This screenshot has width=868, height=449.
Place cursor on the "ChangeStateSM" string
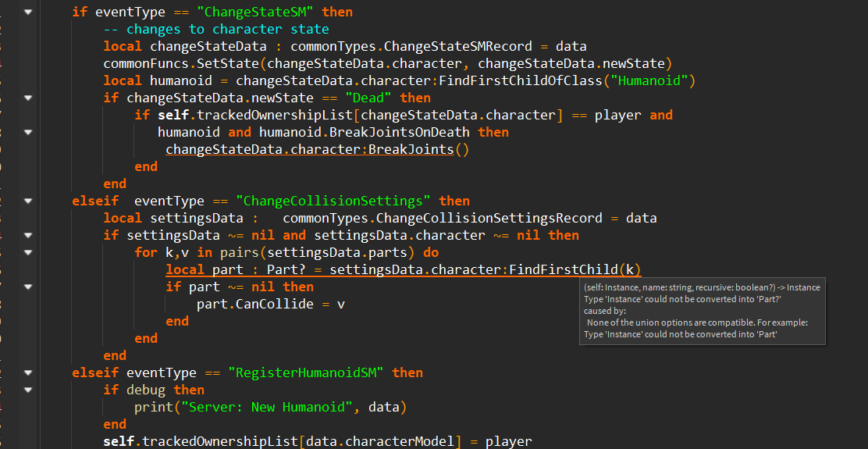[x=255, y=12]
